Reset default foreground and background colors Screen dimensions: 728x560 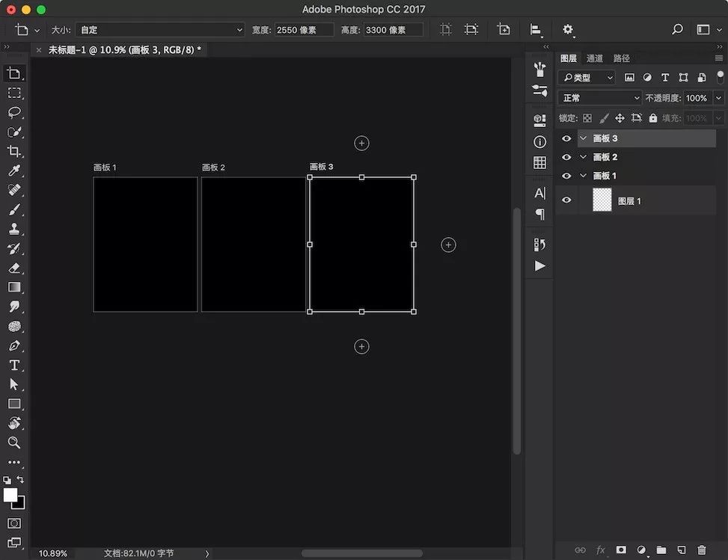click(x=7, y=480)
